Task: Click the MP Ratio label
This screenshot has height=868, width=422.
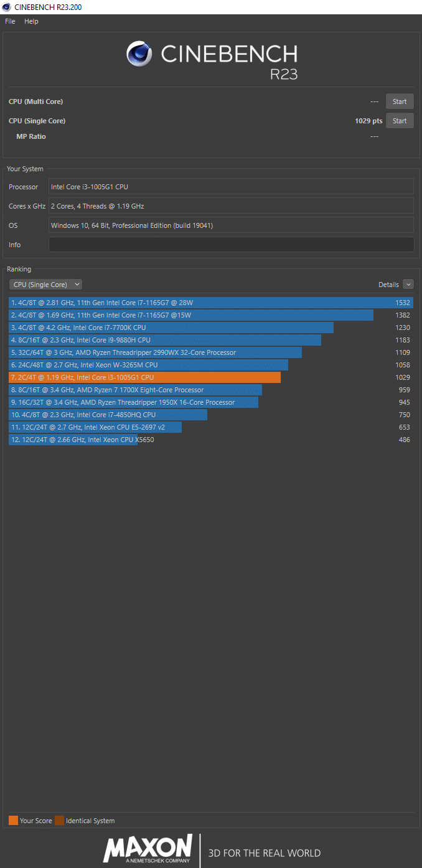Action: 31,136
